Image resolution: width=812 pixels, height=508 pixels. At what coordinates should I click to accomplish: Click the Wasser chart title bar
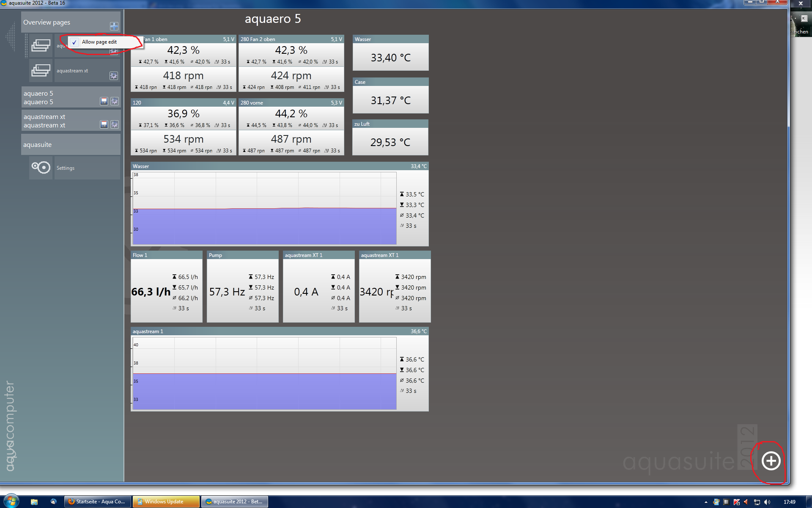(280, 166)
